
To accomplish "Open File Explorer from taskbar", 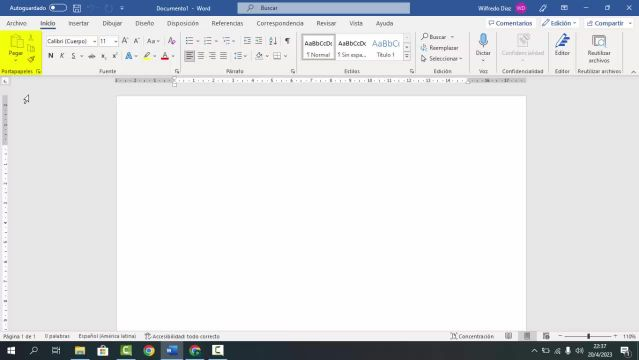I will click(80, 351).
